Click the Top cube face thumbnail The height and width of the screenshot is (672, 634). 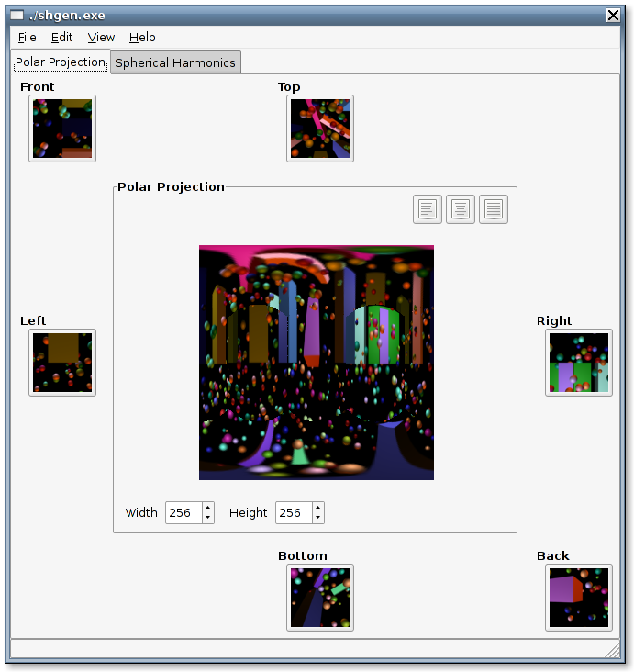(x=320, y=129)
